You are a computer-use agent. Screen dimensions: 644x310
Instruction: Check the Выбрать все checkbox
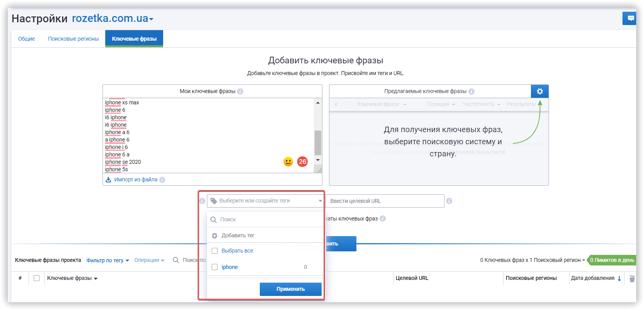tap(214, 251)
